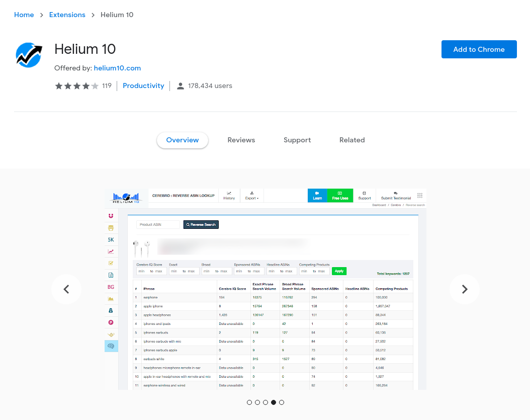Viewport: 530px width, 420px height.
Task: Open the Support tab
Action: click(297, 140)
